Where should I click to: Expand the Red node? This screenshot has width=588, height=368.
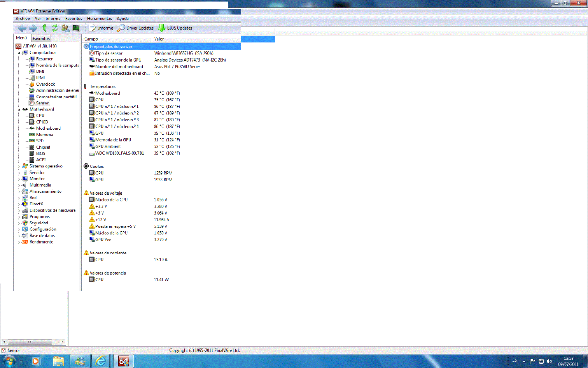19,198
